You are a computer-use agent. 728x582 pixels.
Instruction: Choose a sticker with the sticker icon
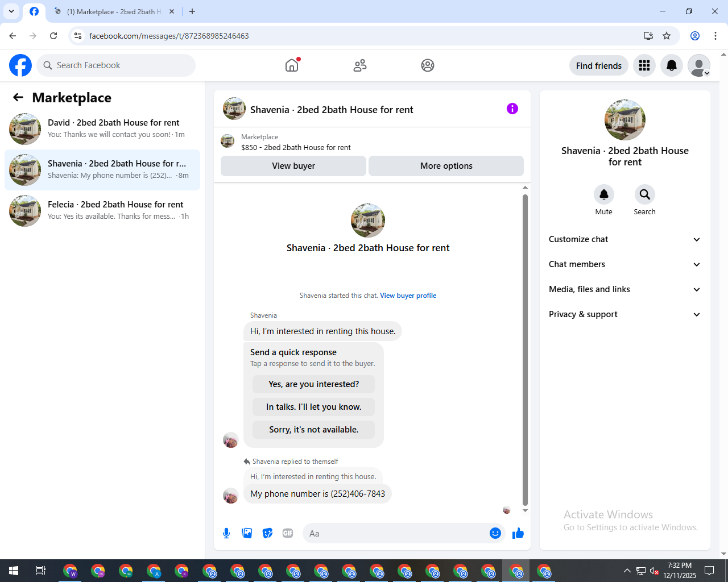click(x=267, y=533)
